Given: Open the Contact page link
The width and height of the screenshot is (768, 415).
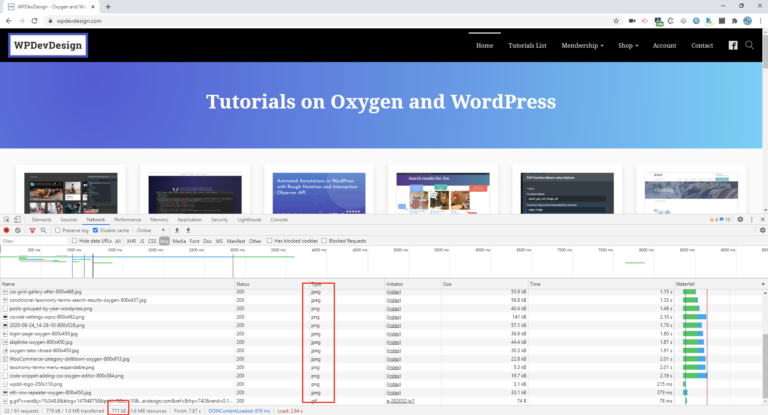Looking at the screenshot, I should tap(702, 46).
